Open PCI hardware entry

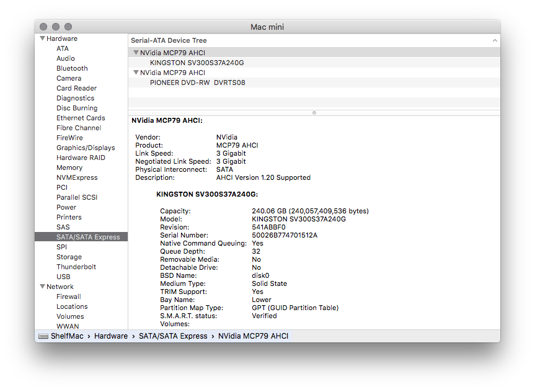(x=62, y=187)
